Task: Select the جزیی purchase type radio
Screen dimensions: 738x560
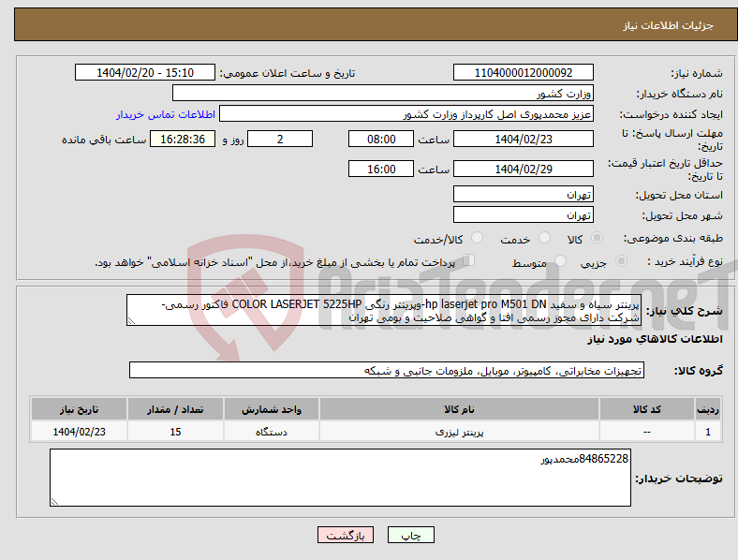Action: [621, 261]
